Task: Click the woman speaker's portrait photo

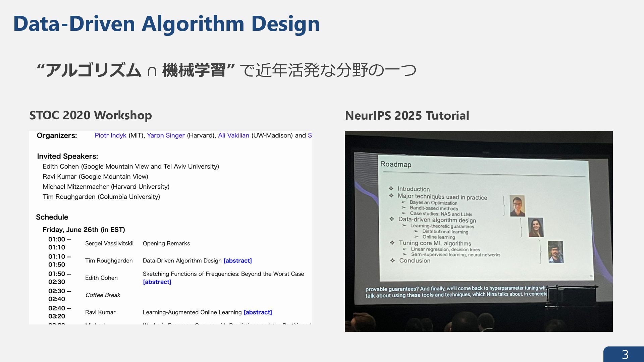Action: click(536, 227)
